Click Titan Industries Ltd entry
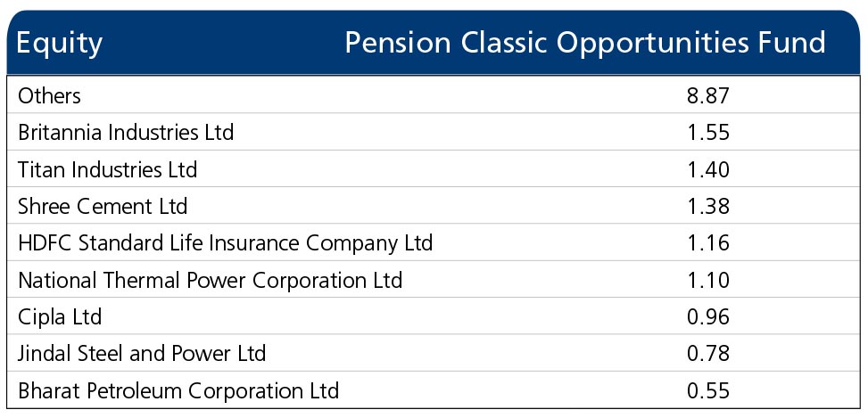The width and height of the screenshot is (868, 418). pyautogui.click(x=107, y=169)
